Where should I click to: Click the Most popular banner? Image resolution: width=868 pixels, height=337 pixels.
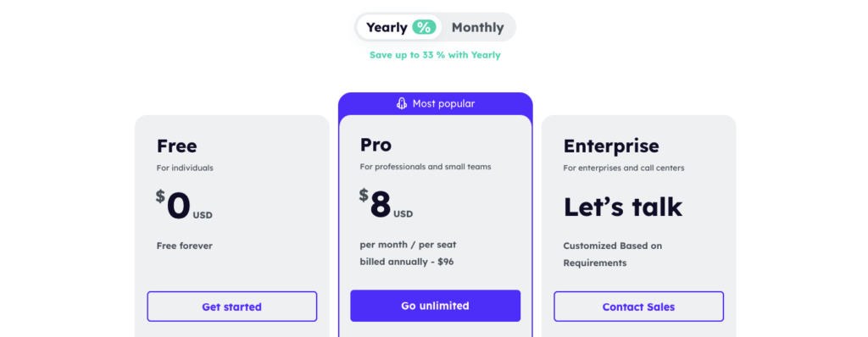[436, 103]
